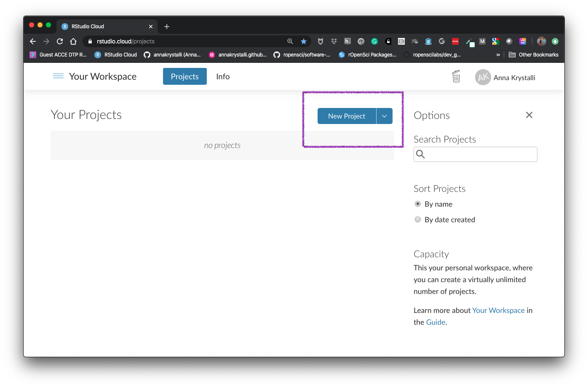Screen dimensions: 588x388
Task: Open the Gmail M extension icon
Action: tap(482, 41)
